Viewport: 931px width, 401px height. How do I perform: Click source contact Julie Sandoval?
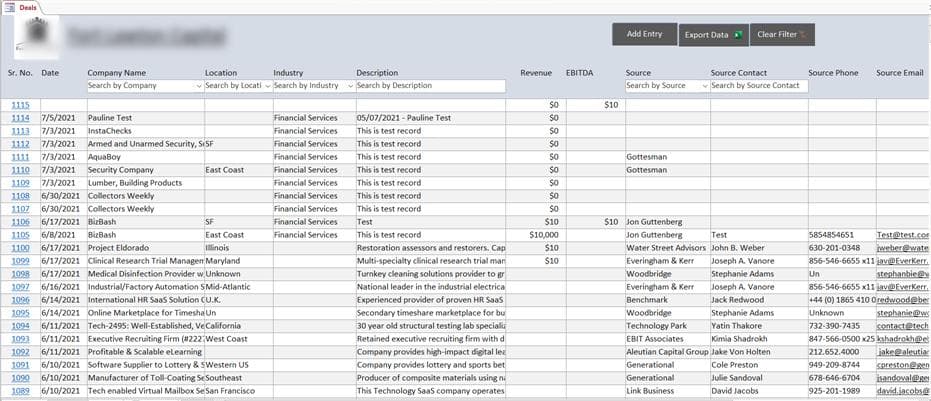(759, 378)
